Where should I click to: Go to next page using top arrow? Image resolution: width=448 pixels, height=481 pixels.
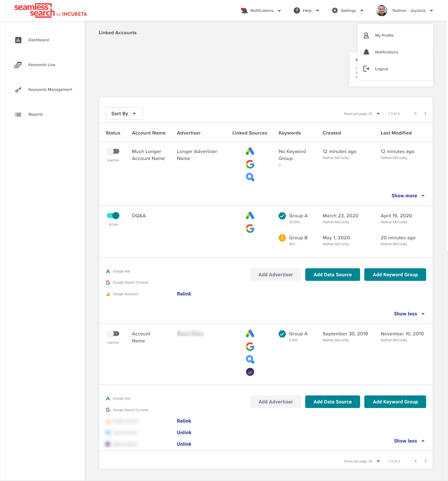pos(425,114)
